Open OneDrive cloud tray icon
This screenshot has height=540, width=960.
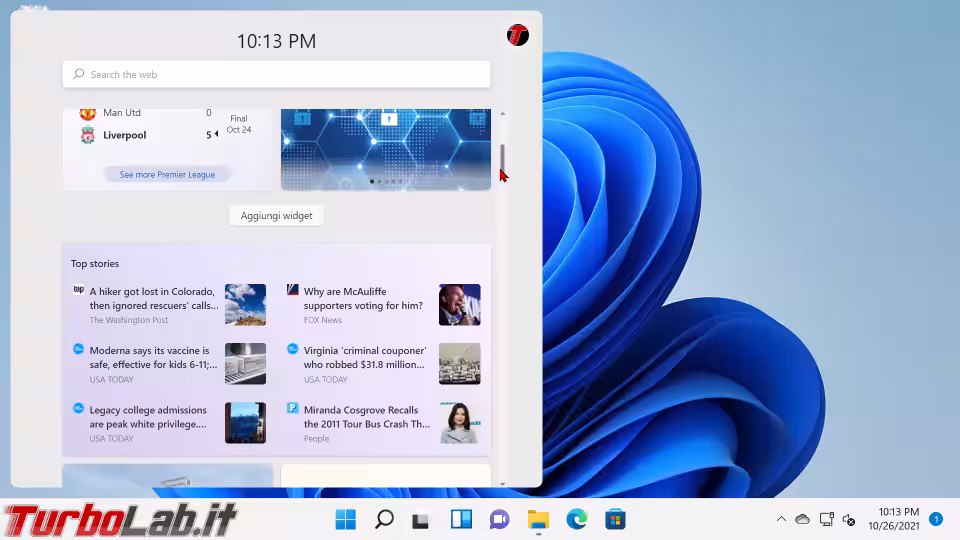coord(802,519)
